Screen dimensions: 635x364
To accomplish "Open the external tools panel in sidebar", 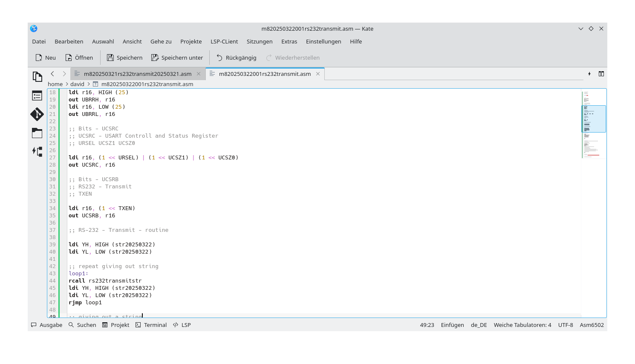I will pos(37,151).
